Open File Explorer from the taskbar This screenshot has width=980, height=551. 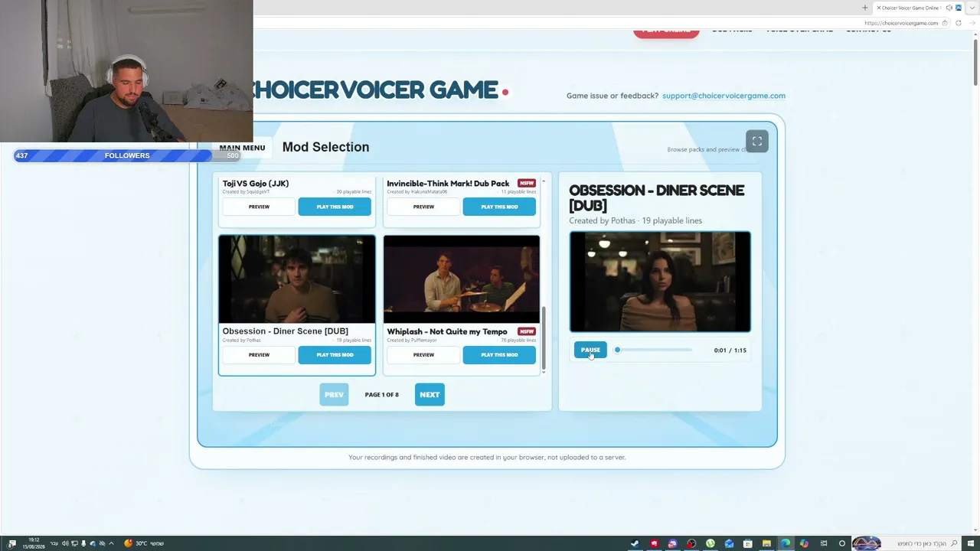coord(766,543)
